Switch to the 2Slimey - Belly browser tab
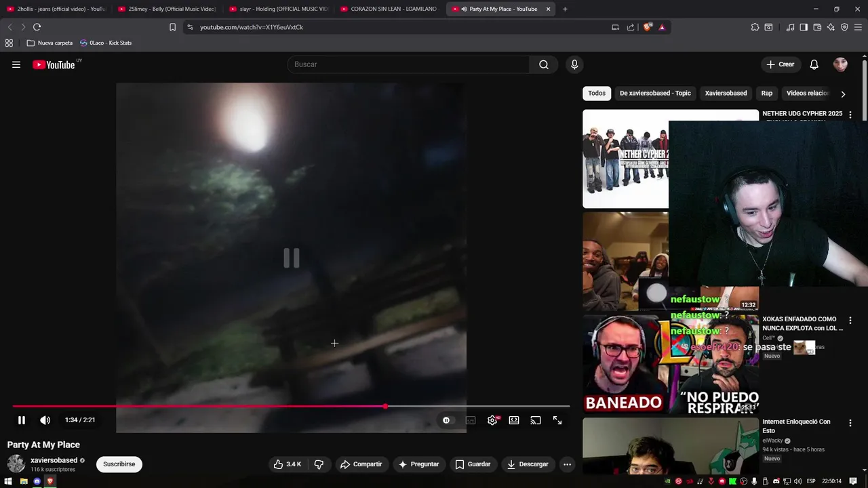 (167, 9)
